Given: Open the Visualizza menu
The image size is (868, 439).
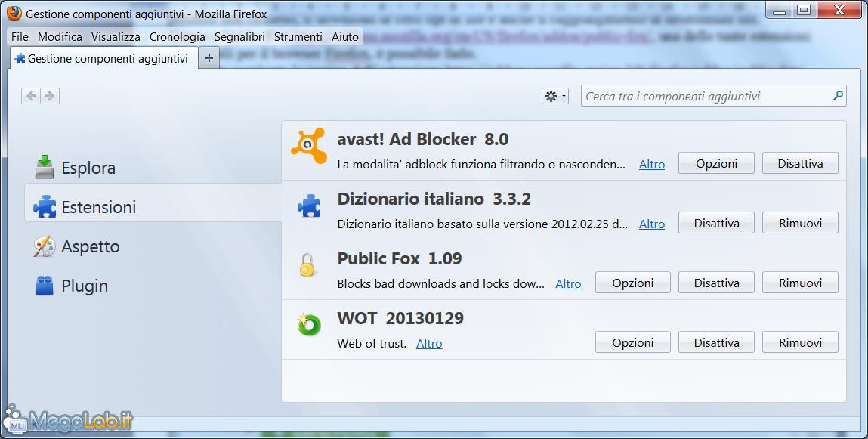Looking at the screenshot, I should [116, 37].
